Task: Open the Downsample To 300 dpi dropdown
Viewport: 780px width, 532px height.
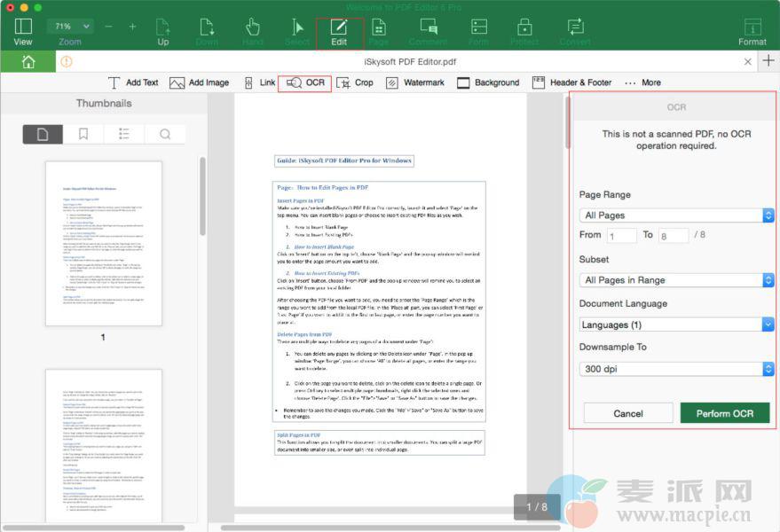Action: (676, 368)
